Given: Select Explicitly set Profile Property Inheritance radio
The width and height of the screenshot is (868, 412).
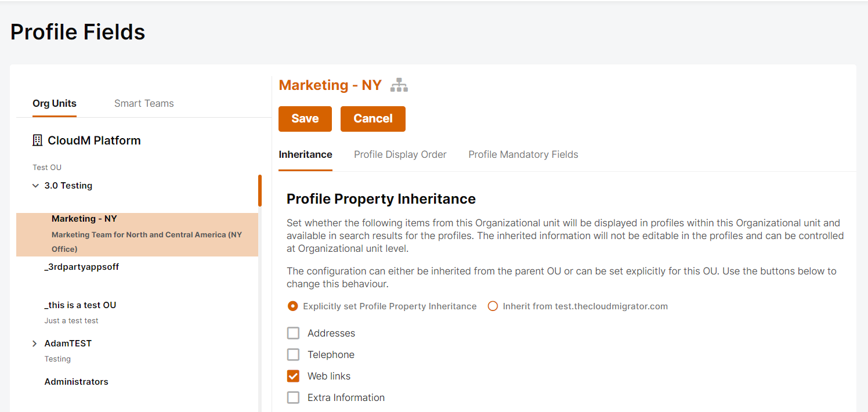Looking at the screenshot, I should tap(293, 306).
